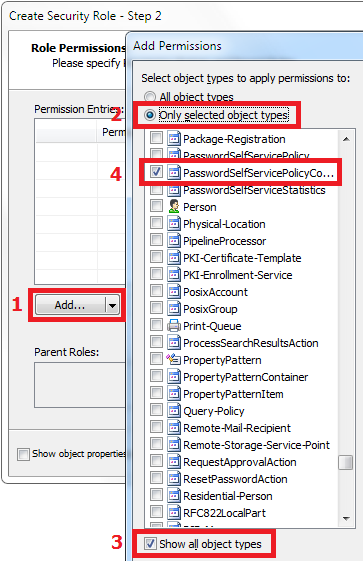Check the PosixGroup checkbox
This screenshot has height=561, width=363.
pyautogui.click(x=156, y=308)
